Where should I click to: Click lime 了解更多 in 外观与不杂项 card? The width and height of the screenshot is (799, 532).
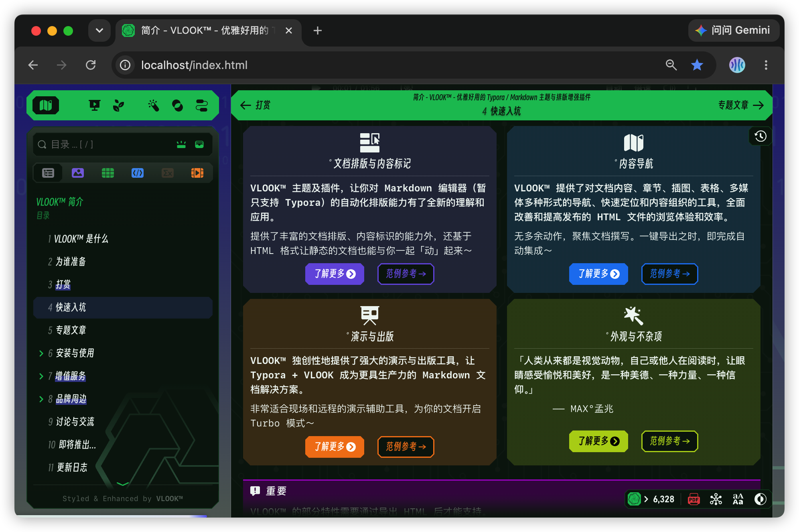[x=598, y=441]
